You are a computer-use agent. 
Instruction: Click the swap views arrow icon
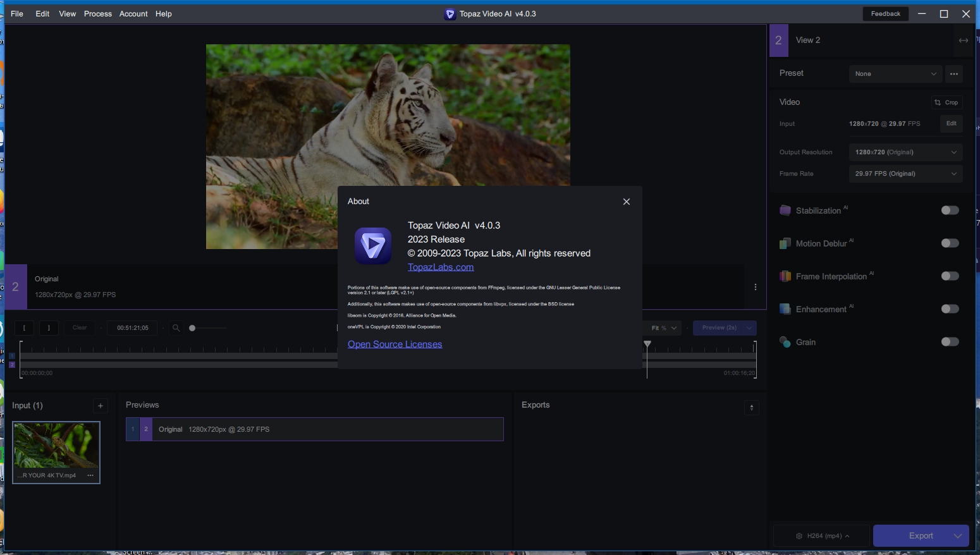point(963,40)
